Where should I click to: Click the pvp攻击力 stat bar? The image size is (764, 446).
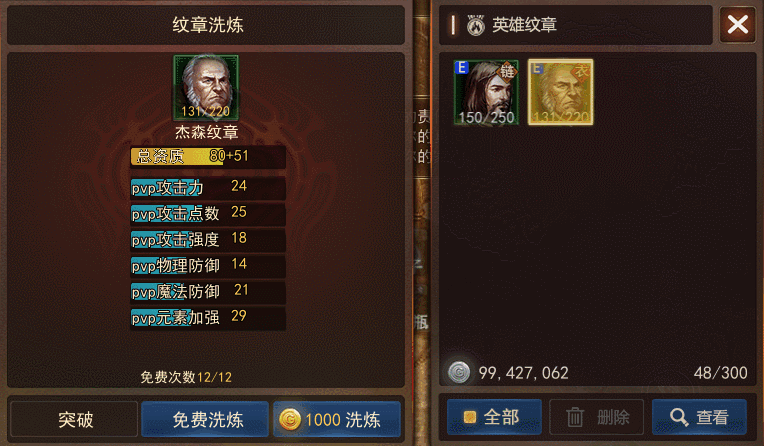click(x=208, y=187)
